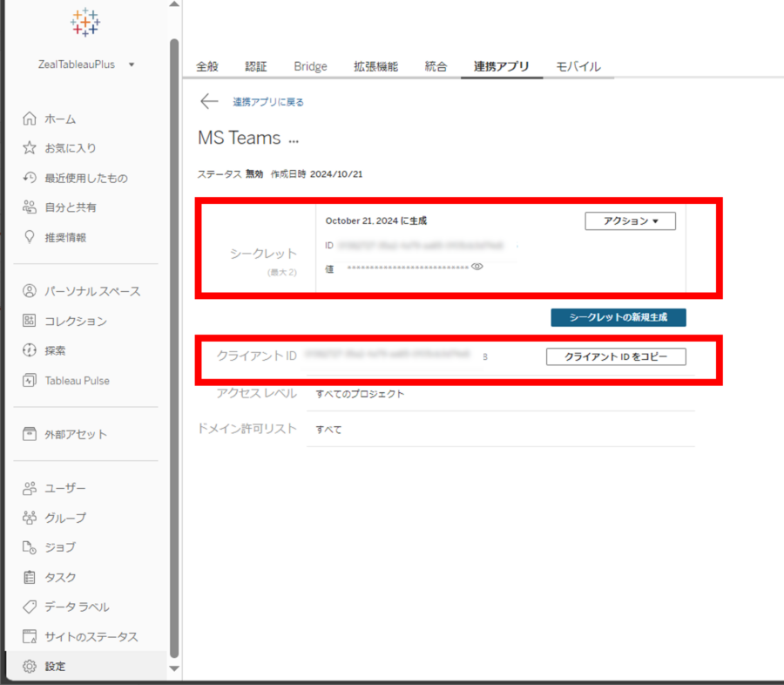Open パーソナル スペース in the sidebar

tap(92, 291)
